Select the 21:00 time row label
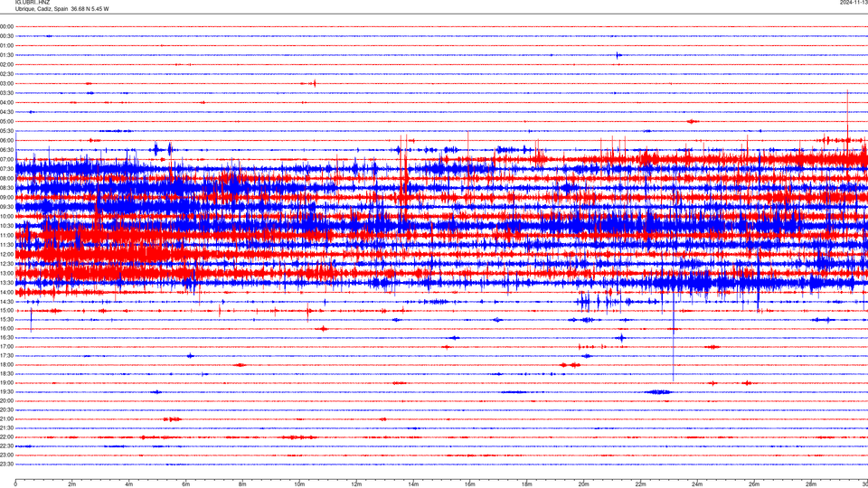Screen dimensions: 868x488 (6, 418)
